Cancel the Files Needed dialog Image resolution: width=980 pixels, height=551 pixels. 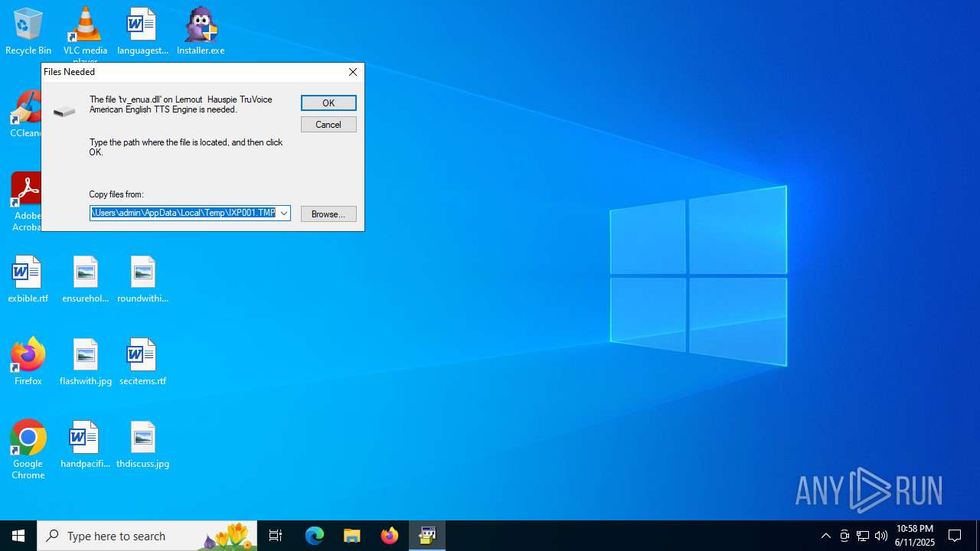pyautogui.click(x=328, y=124)
